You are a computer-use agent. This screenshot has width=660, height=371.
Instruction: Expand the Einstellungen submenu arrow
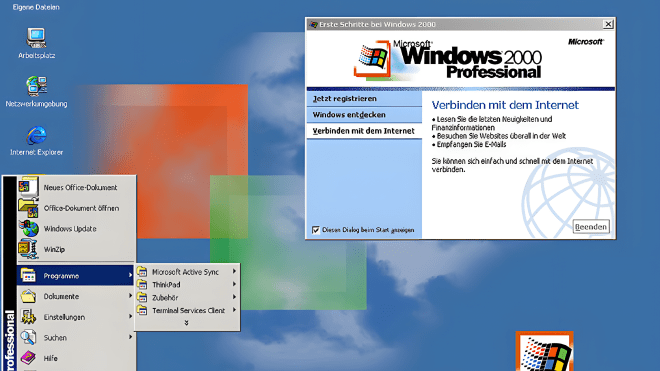130,316
